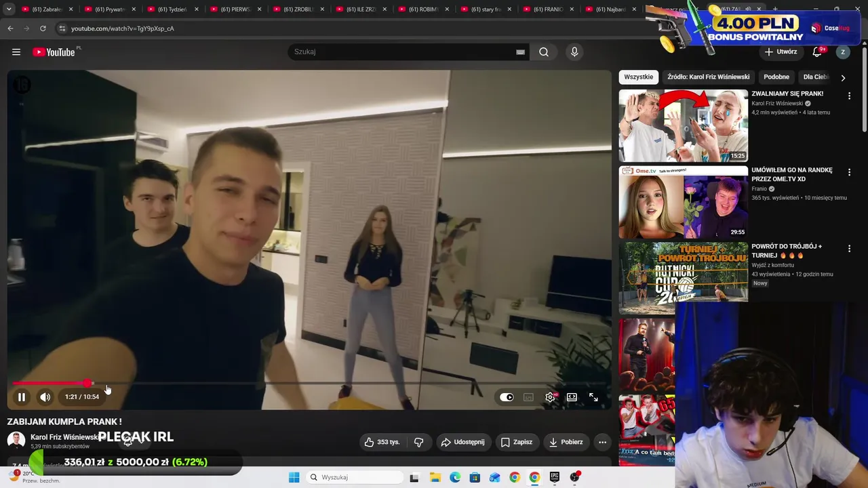Open Microsoft Edge from the taskbar
The height and width of the screenshot is (488, 868).
(455, 477)
